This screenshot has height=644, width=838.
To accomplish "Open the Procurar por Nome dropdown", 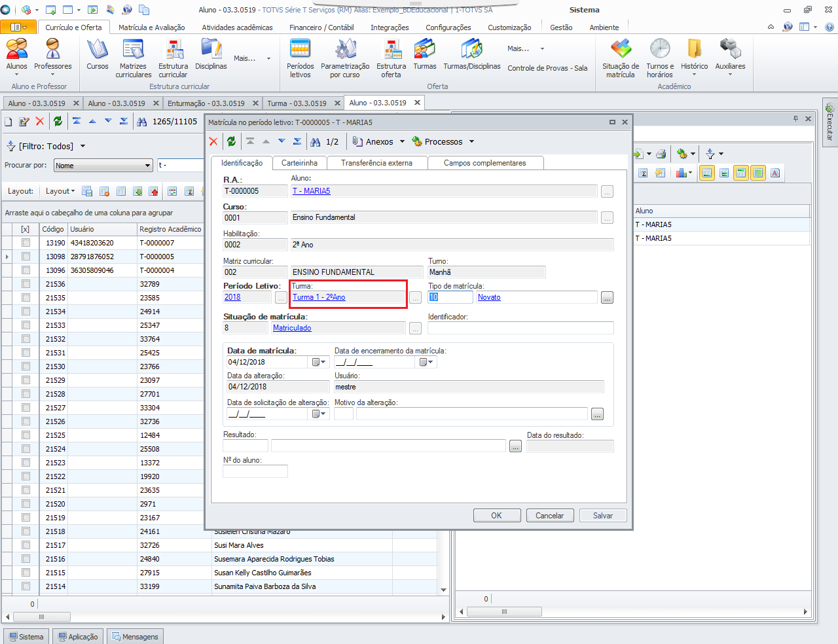I will tap(147, 166).
